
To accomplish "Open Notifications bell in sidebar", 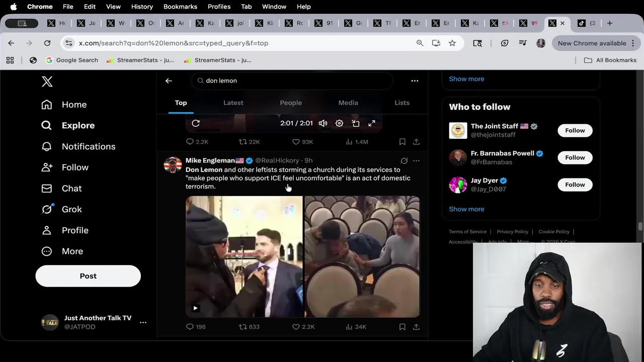I will [x=78, y=146].
